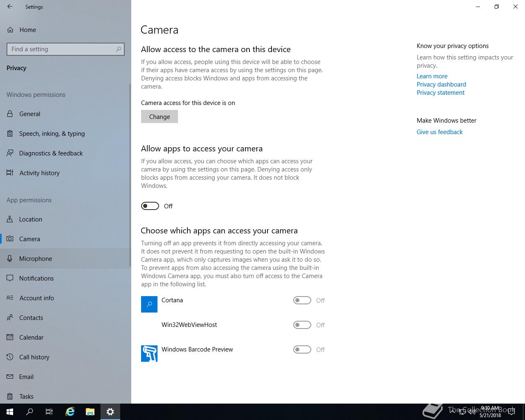Open Activity history page
Image resolution: width=525 pixels, height=420 pixels.
(66, 173)
